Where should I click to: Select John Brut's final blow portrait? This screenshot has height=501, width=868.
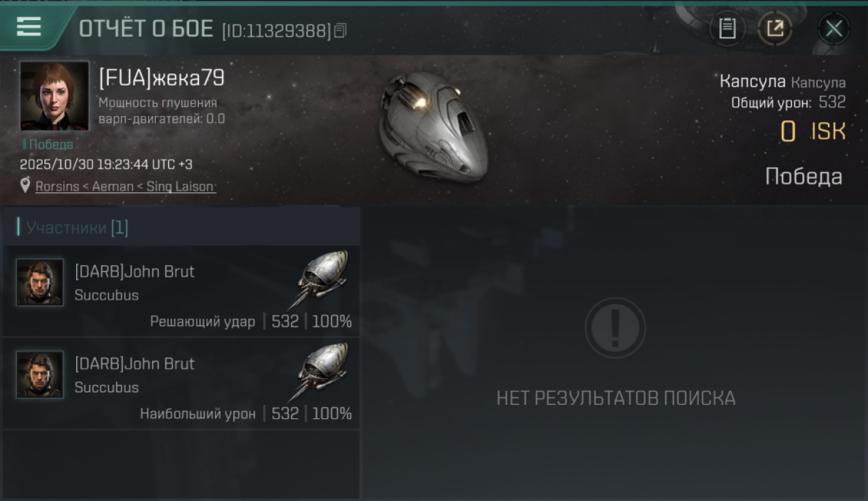[x=40, y=283]
